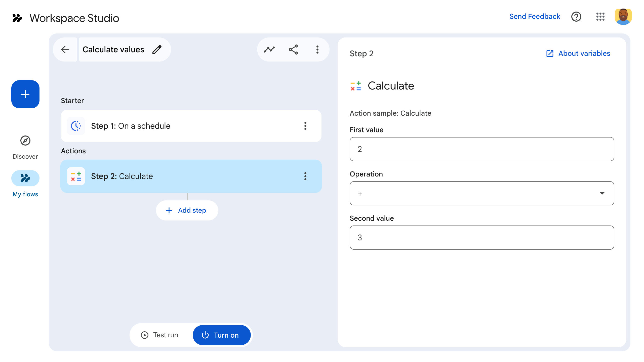
Task: Click the Step 1 schedule clock icon
Action: (x=76, y=126)
